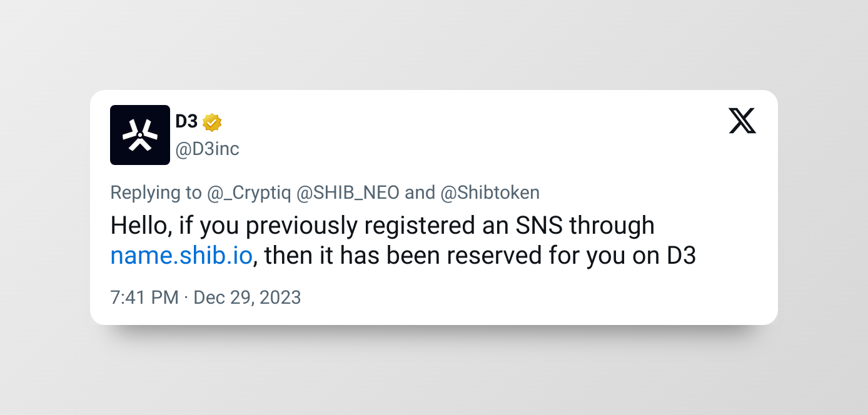
Task: Click the gold verified badge next to D3
Action: [212, 122]
